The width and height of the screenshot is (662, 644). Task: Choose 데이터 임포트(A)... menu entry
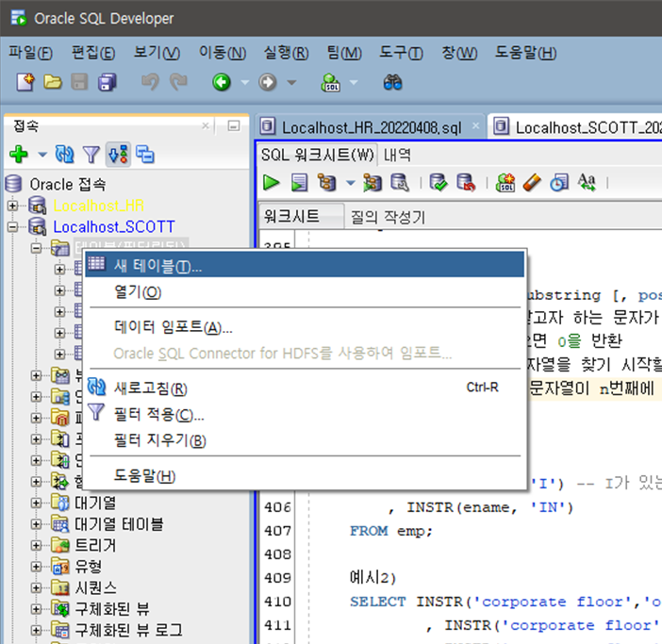[x=305, y=326]
